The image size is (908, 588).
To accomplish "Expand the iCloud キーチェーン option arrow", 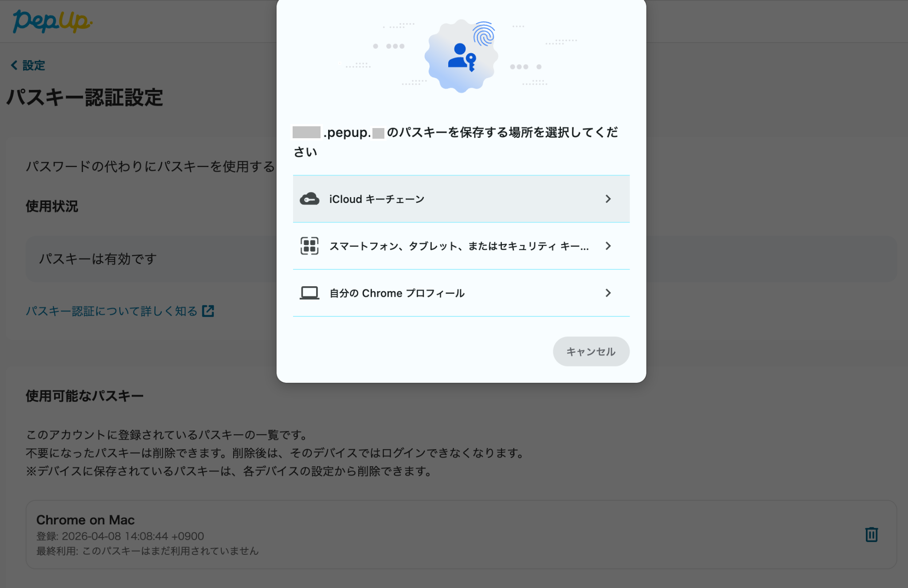I will click(x=608, y=199).
